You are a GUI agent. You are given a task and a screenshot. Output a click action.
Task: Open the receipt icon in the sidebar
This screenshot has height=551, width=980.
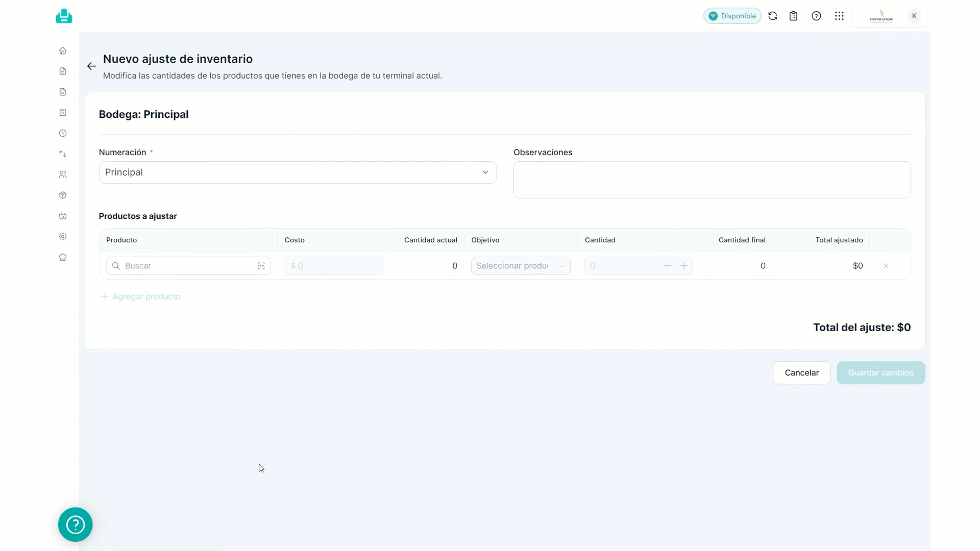pos(63,112)
